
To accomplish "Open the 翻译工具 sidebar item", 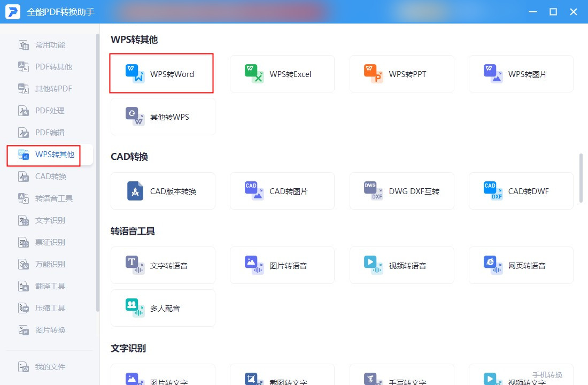I will click(50, 286).
